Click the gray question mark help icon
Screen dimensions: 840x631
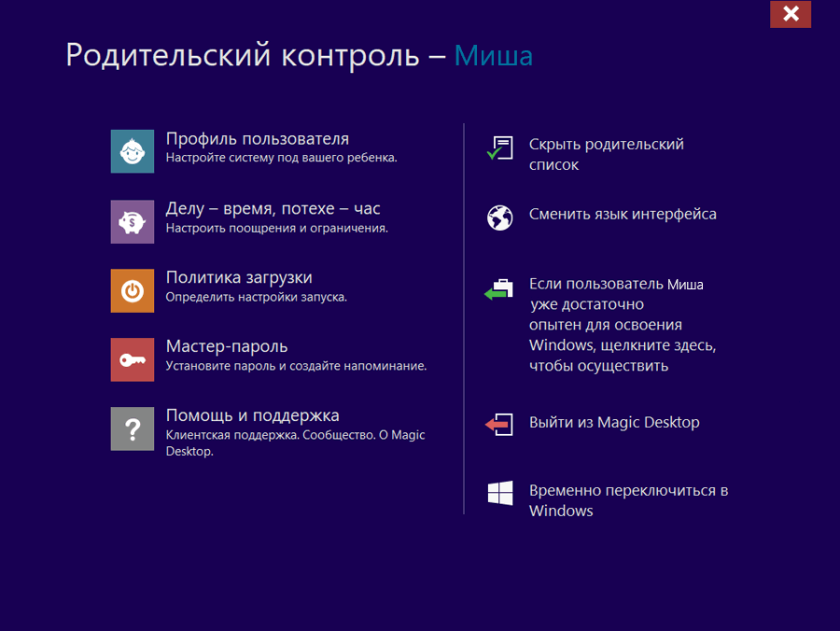(x=133, y=428)
